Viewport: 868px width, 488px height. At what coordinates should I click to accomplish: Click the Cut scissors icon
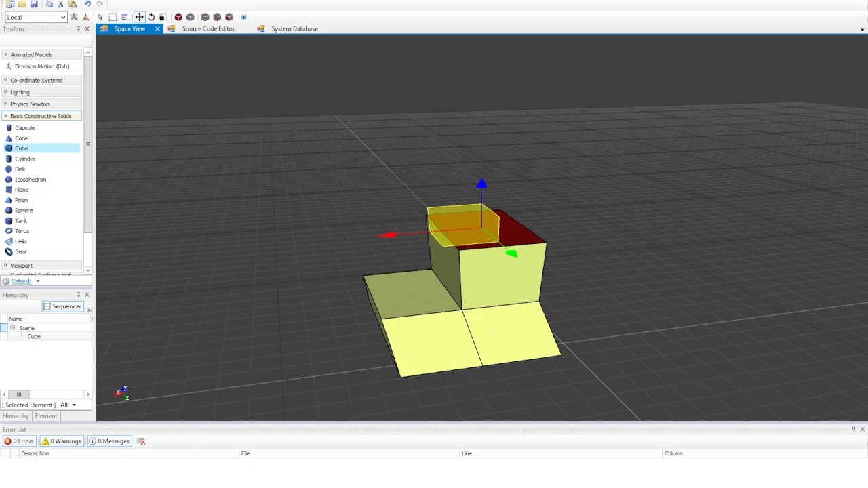(60, 4)
